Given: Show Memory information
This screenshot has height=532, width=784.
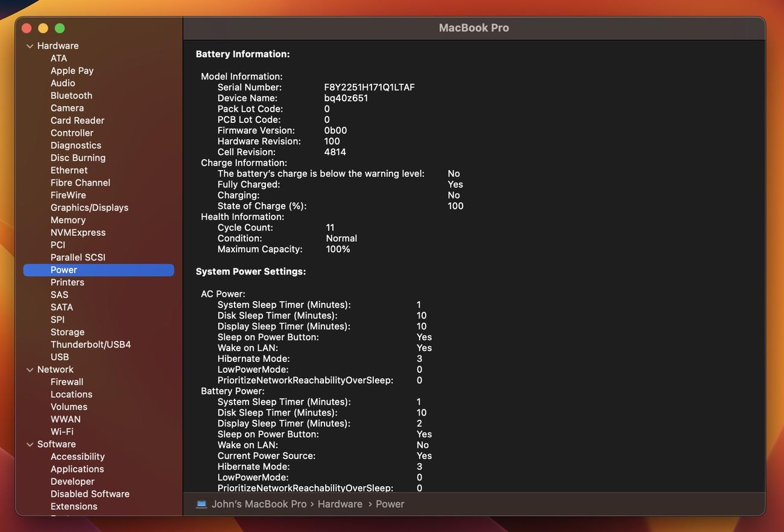Looking at the screenshot, I should click(x=68, y=220).
